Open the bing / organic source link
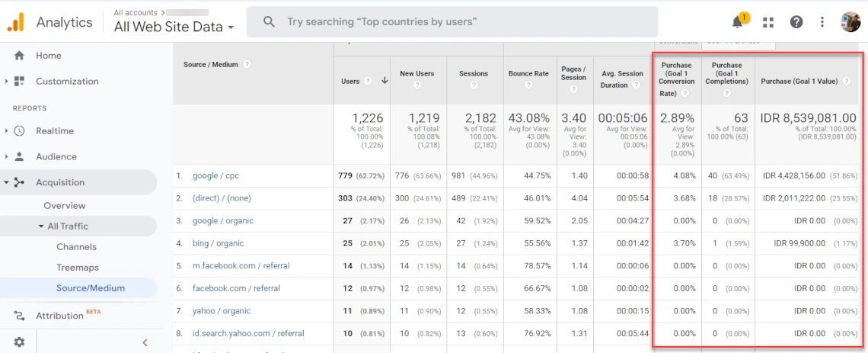Screen dimensions: 868x353 (x=218, y=243)
